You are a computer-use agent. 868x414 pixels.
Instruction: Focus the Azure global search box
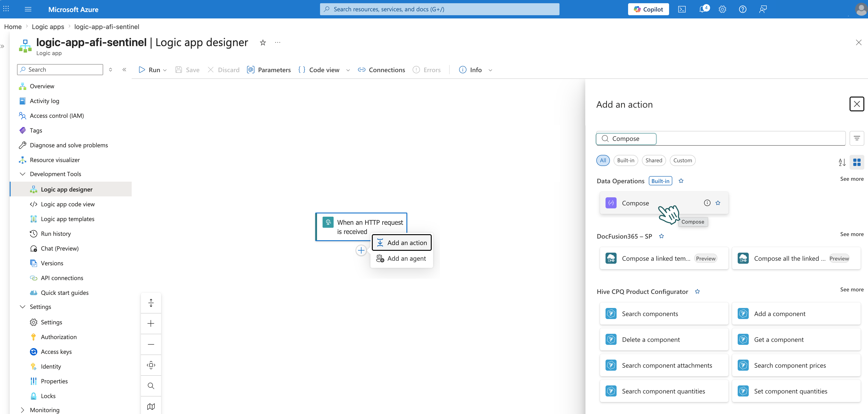click(439, 9)
